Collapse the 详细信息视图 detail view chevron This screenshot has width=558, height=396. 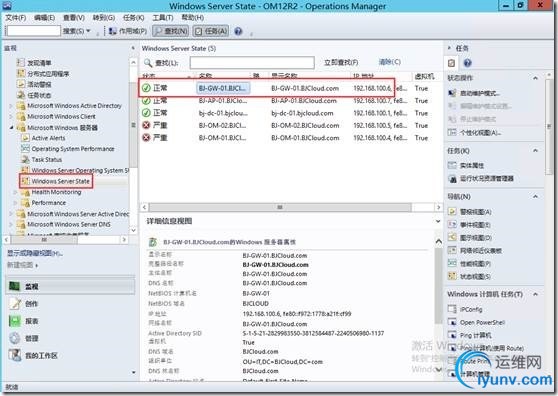click(438, 221)
